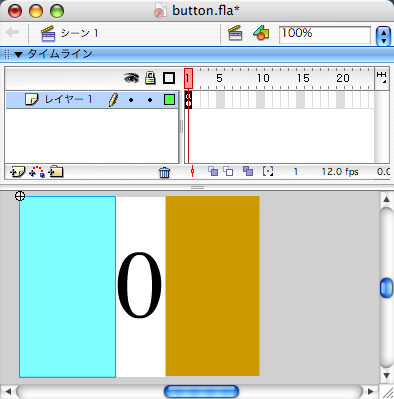This screenshot has height=399, width=394.
Task: Click the horizontal scrollbar right arrow
Action: (x=370, y=391)
